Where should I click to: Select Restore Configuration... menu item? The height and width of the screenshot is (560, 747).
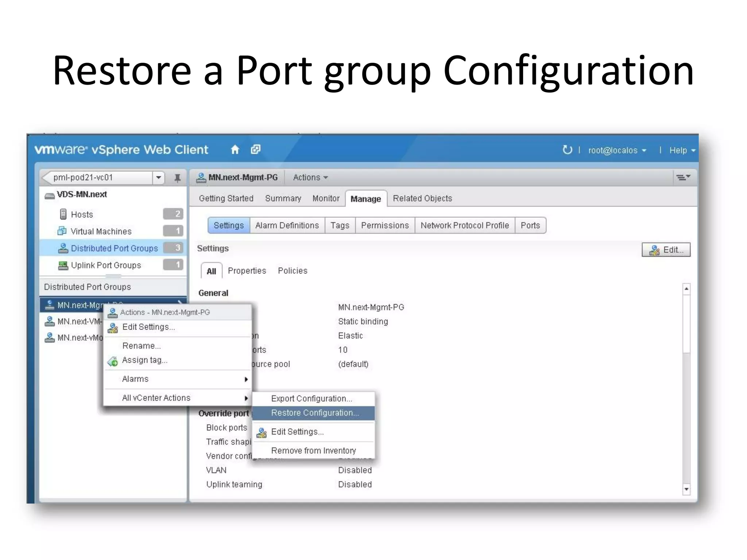(314, 413)
